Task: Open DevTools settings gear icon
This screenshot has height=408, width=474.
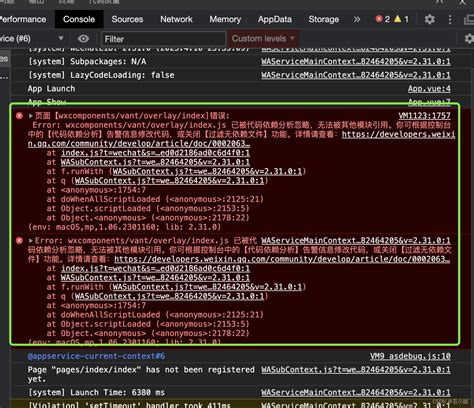Action: tap(429, 19)
